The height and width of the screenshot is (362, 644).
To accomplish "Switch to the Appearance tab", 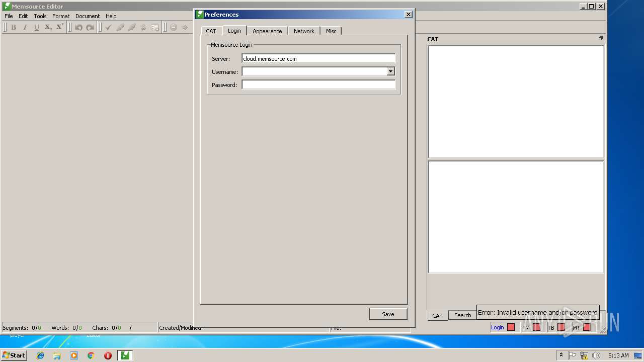I will pyautogui.click(x=267, y=31).
